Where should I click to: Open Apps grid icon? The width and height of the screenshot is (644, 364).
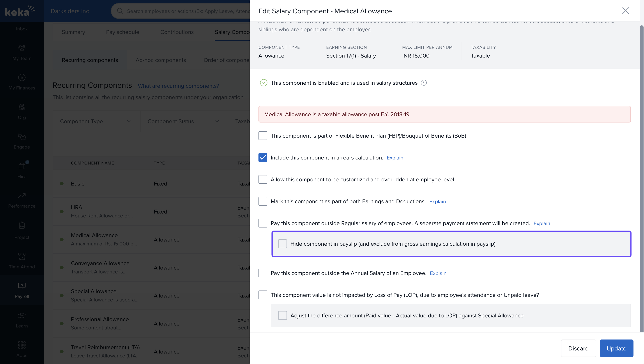click(x=22, y=345)
